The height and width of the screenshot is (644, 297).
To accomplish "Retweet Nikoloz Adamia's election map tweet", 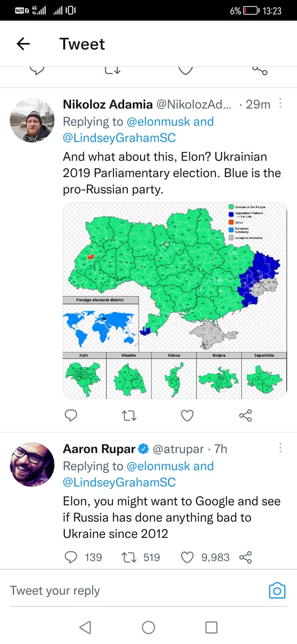I will click(130, 415).
